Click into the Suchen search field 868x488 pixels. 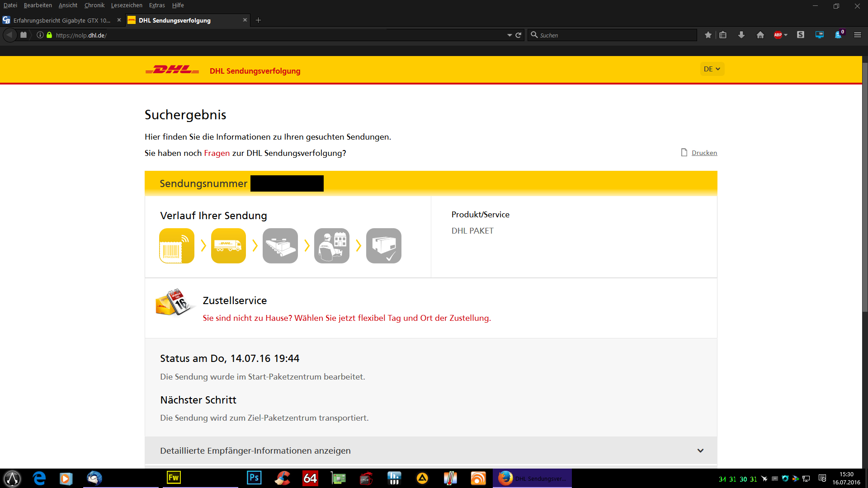point(615,35)
